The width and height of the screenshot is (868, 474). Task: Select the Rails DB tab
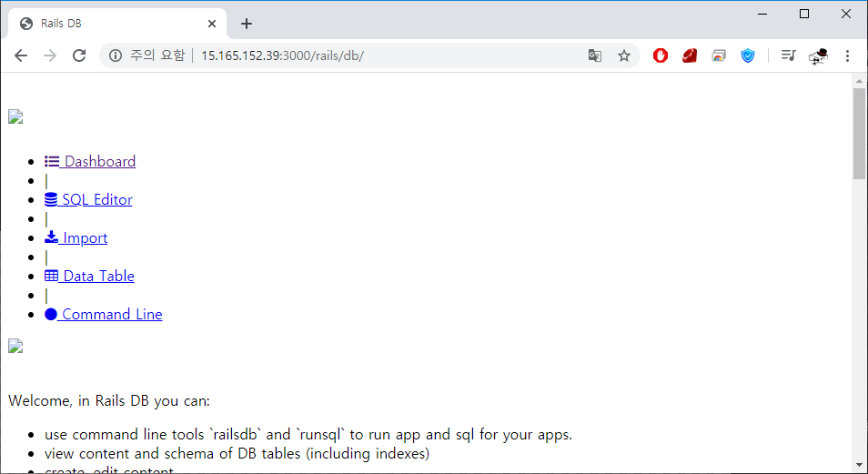(x=117, y=24)
